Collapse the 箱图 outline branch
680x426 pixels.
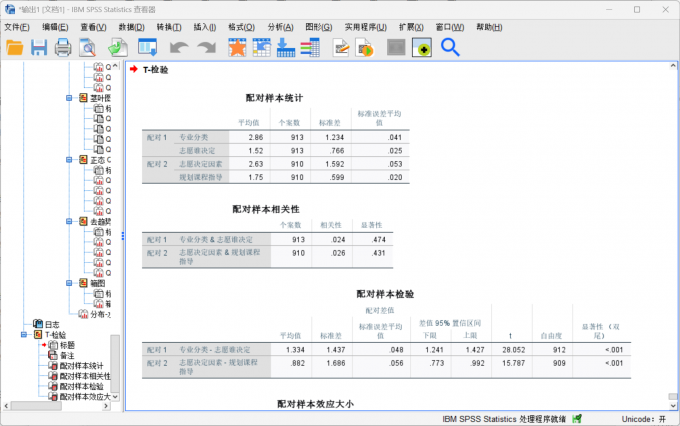[69, 283]
